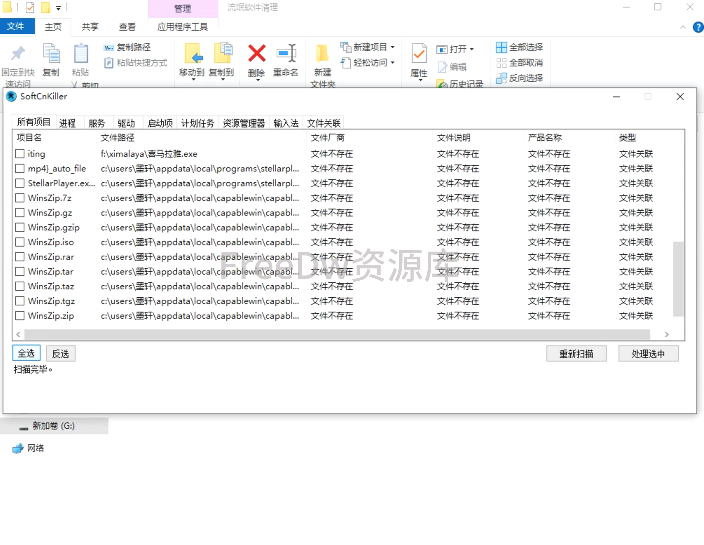Check the StellarPlayer.ex... checkbox
This screenshot has width=704, height=545.
(20, 183)
